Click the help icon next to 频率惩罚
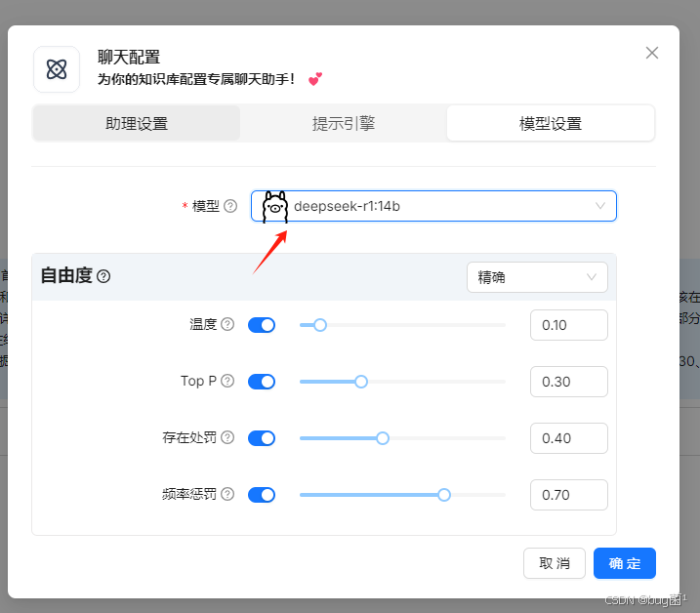This screenshot has height=613, width=700. tap(227, 494)
